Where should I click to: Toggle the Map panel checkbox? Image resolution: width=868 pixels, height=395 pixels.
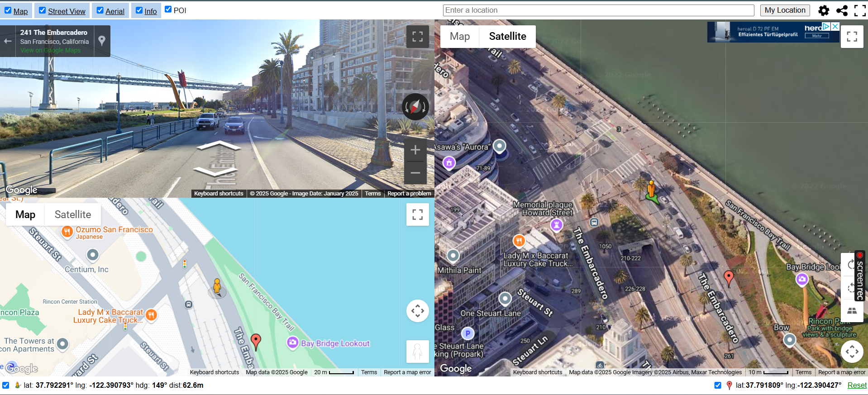(8, 10)
